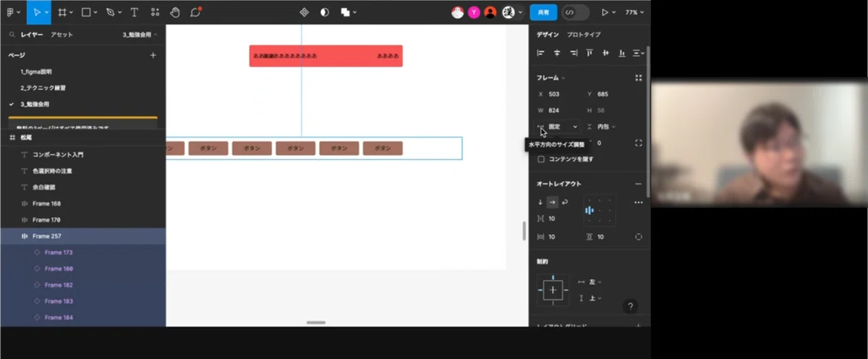Set auto layout direction to wrap
This screenshot has height=359, width=868.
coord(566,203)
